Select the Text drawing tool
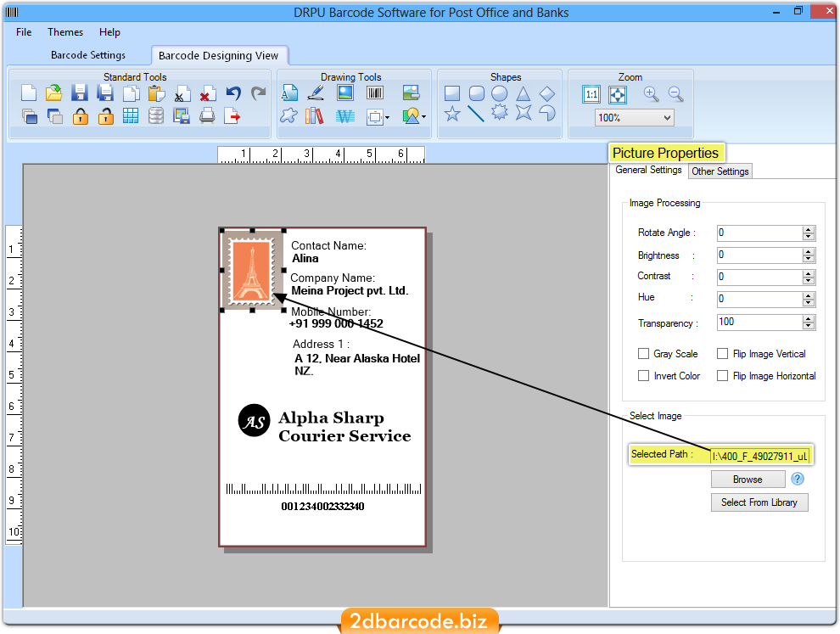This screenshot has height=634, width=840. click(x=290, y=93)
